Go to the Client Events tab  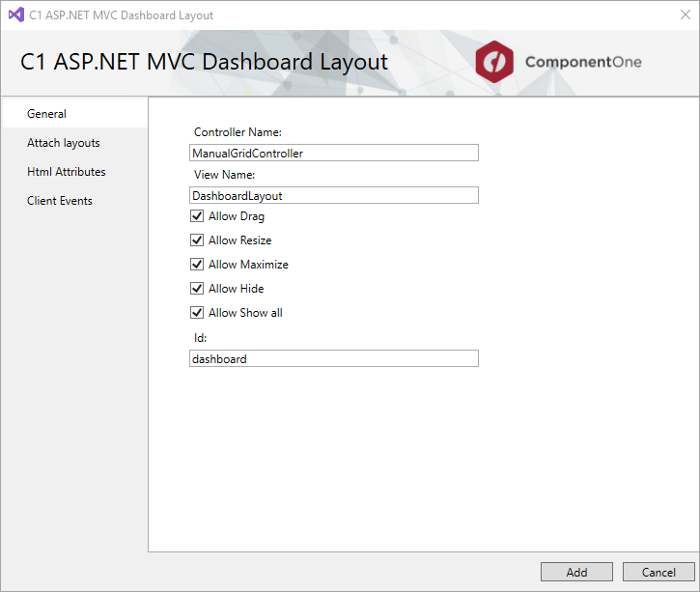click(60, 201)
